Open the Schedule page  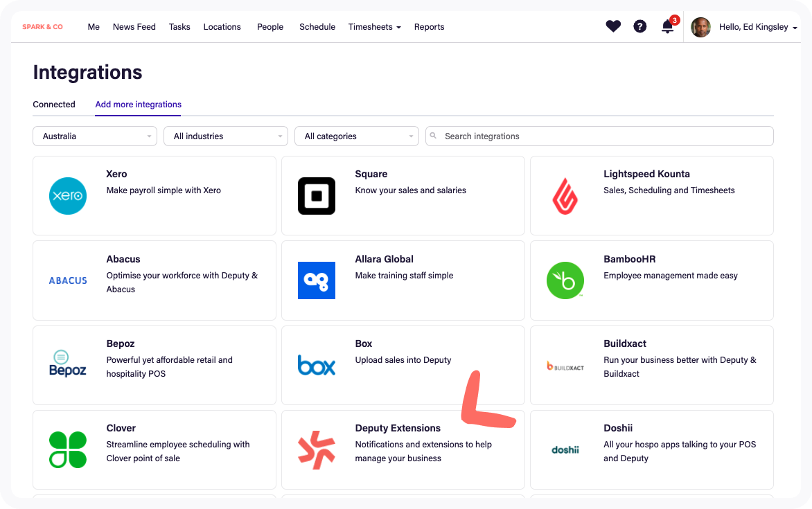(317, 27)
